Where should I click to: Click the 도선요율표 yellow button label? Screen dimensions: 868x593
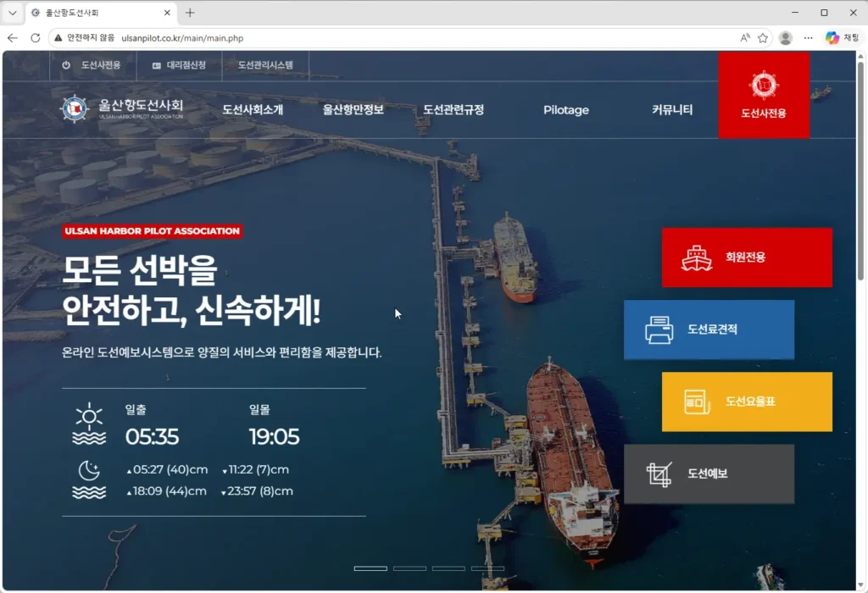(x=750, y=402)
